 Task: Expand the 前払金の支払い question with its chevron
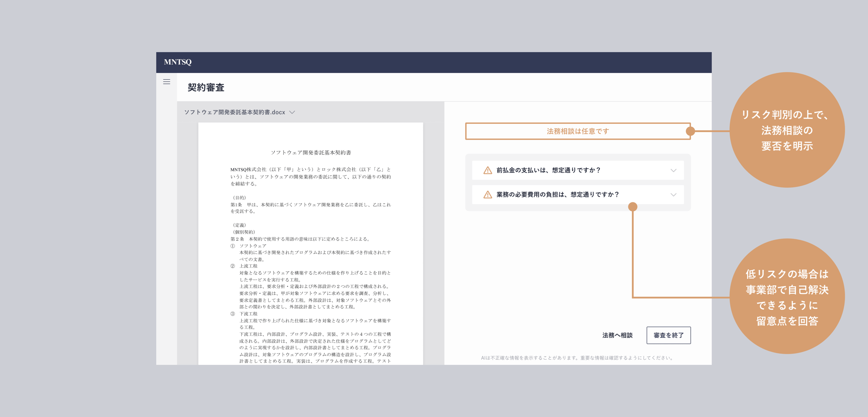[x=673, y=170]
